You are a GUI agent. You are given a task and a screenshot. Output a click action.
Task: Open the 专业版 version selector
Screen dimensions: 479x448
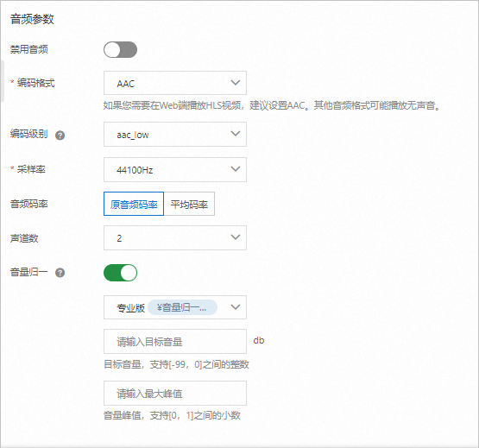coord(175,307)
